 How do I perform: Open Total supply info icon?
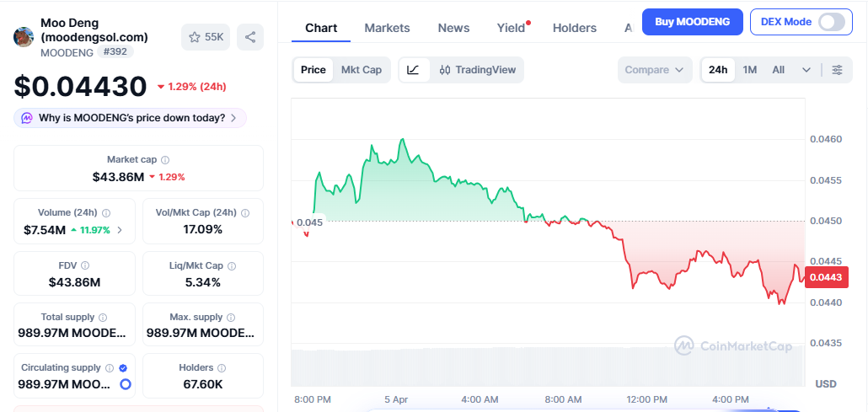(x=103, y=318)
